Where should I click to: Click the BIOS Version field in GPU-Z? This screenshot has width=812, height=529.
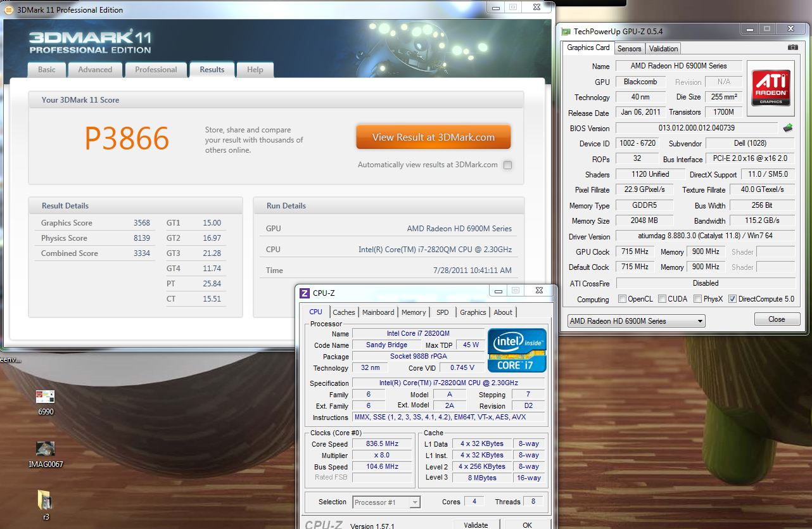697,128
